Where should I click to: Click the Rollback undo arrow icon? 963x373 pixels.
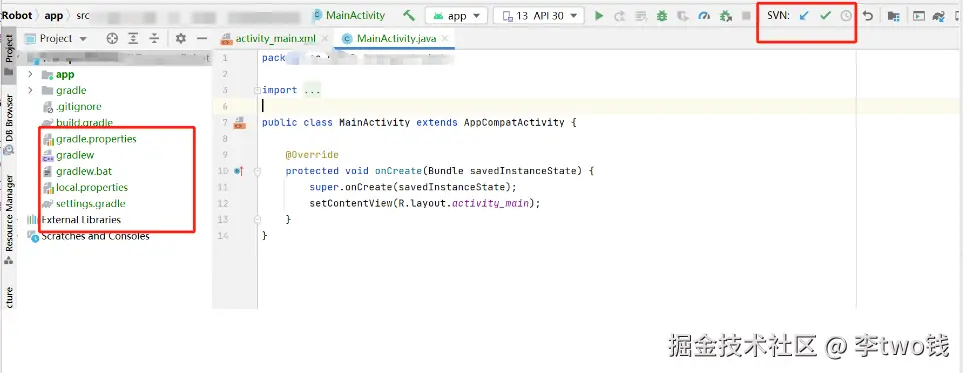click(868, 16)
